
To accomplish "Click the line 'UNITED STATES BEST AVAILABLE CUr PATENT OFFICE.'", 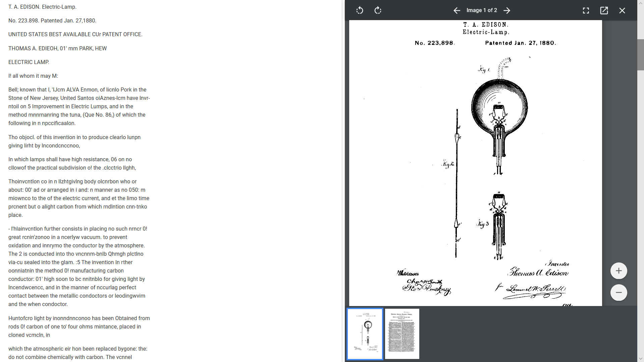I will pyautogui.click(x=75, y=34).
